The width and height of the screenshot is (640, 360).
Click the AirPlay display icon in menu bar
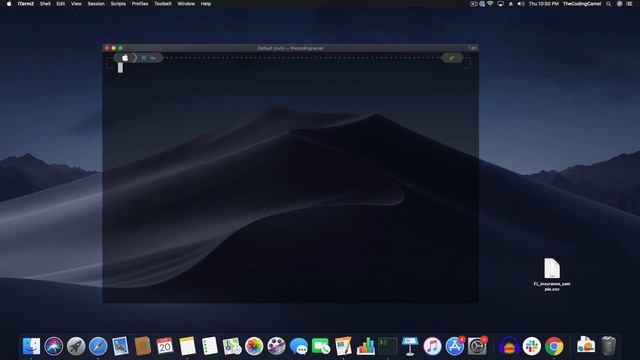(500, 4)
